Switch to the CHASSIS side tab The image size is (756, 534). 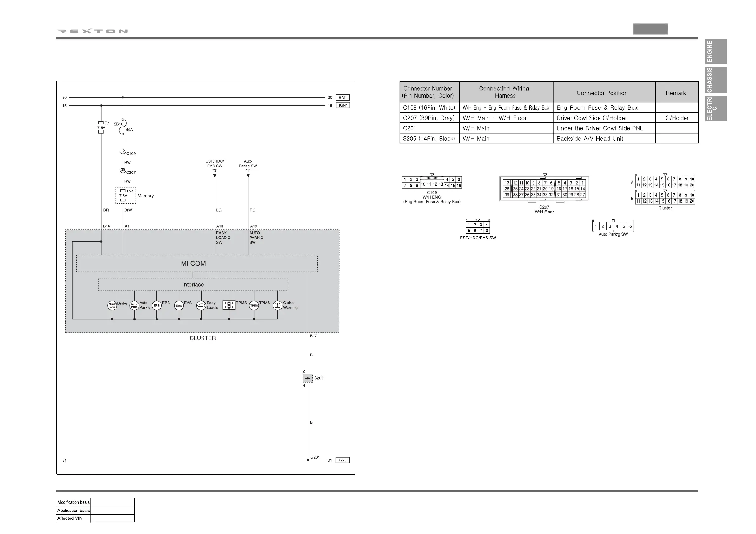[716, 80]
